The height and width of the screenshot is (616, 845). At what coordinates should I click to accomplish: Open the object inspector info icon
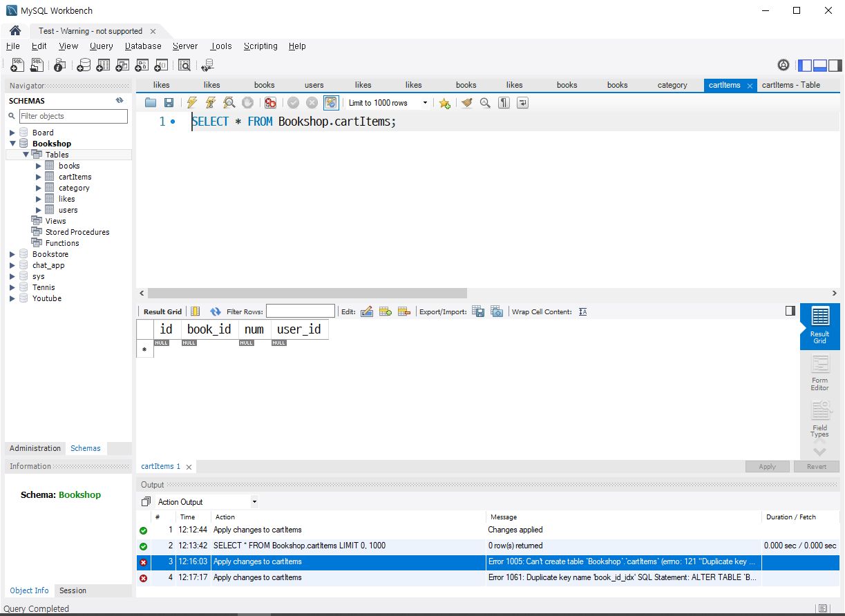click(60, 65)
